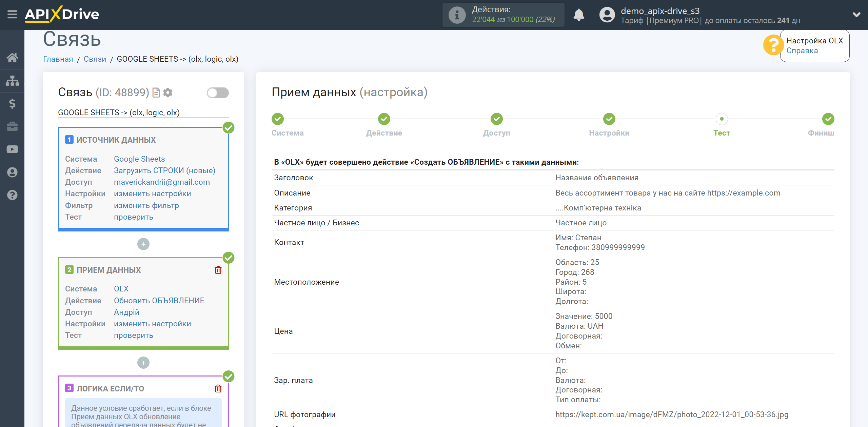Go to Доступ step
This screenshot has height=427, width=868.
click(x=497, y=119)
